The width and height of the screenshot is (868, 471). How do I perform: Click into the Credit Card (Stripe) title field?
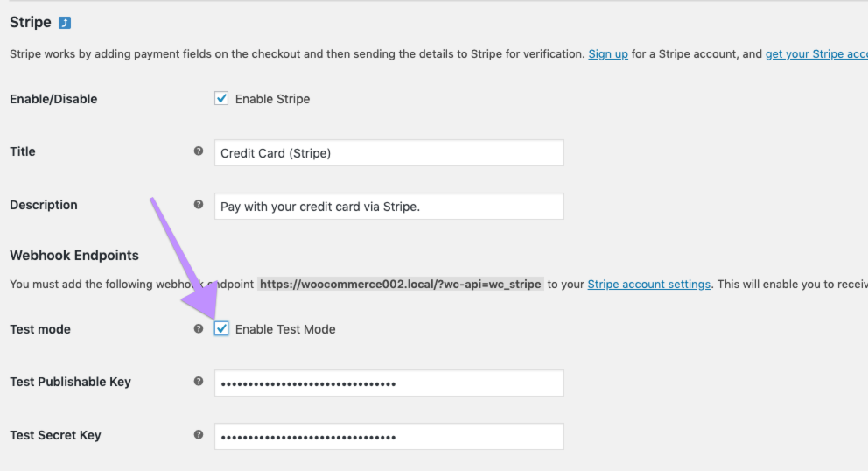tap(388, 152)
